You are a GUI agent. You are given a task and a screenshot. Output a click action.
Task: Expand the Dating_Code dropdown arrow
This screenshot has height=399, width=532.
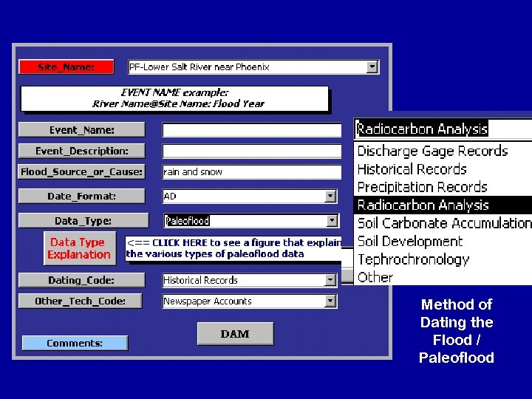(x=330, y=280)
